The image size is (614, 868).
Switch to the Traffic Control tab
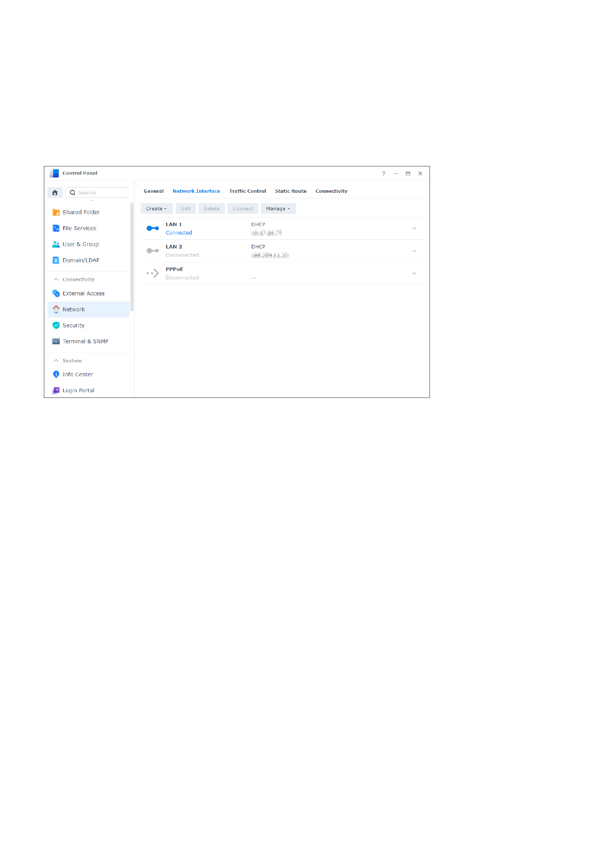click(x=247, y=191)
